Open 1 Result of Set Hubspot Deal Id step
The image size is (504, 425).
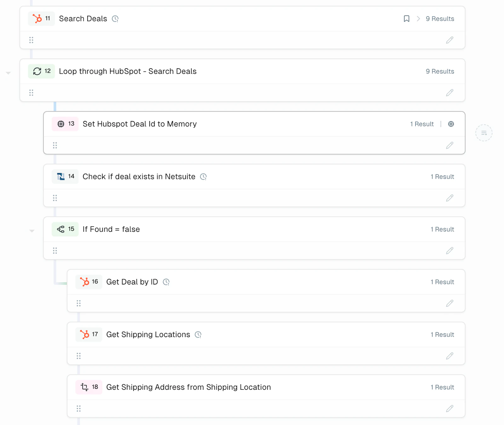[x=422, y=124]
